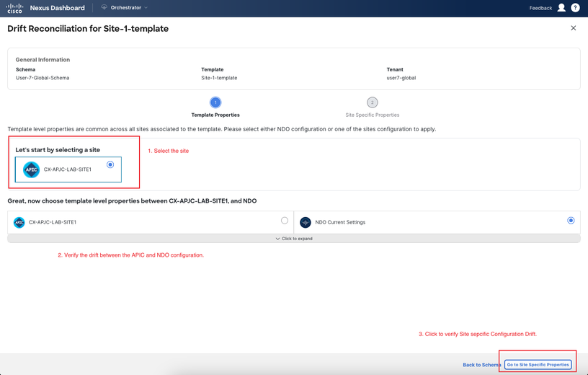Screen dimensions: 588x375
Task: Go to step 1 Template Properties
Action: (215, 102)
